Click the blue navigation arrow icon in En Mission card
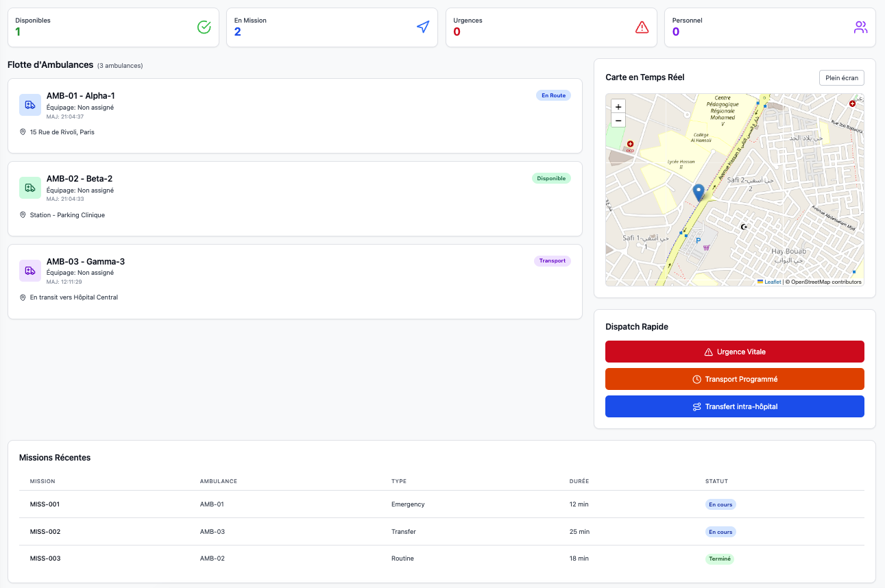This screenshot has width=885, height=588. [423, 27]
